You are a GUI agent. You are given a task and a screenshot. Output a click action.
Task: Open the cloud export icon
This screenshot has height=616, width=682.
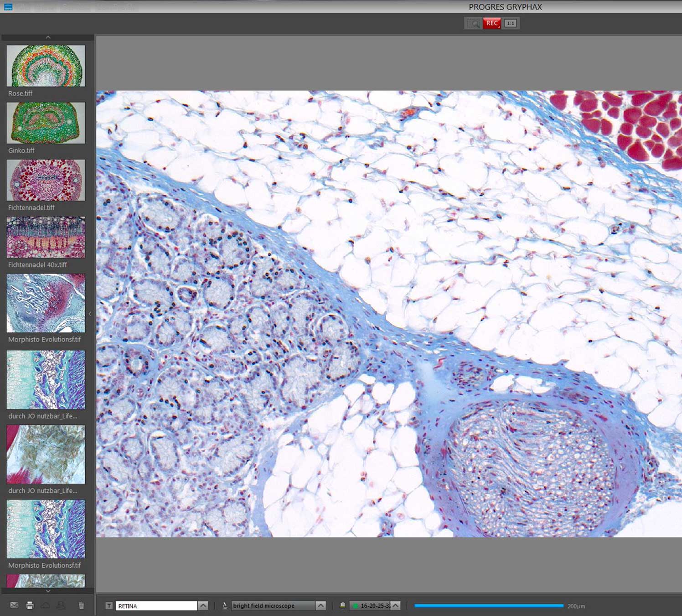coord(46,605)
